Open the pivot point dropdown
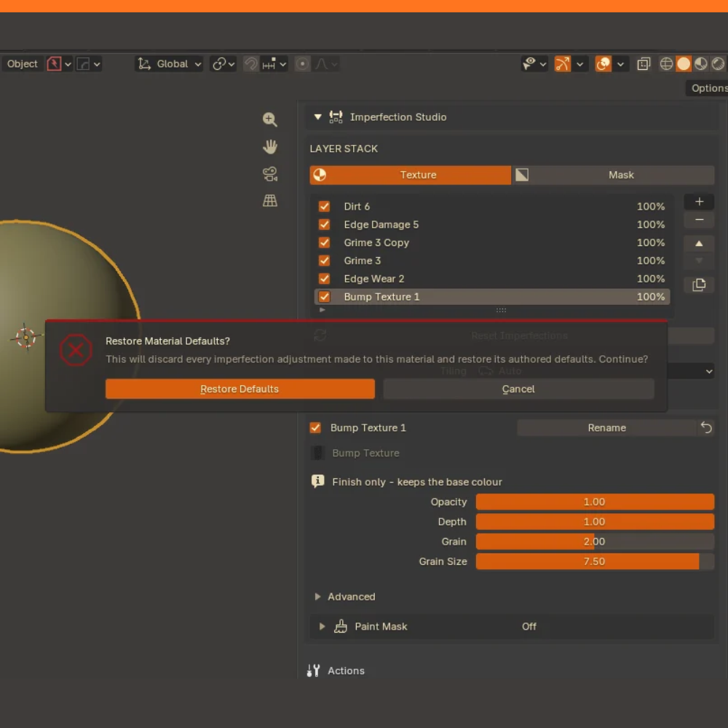The width and height of the screenshot is (728, 728). click(x=223, y=63)
